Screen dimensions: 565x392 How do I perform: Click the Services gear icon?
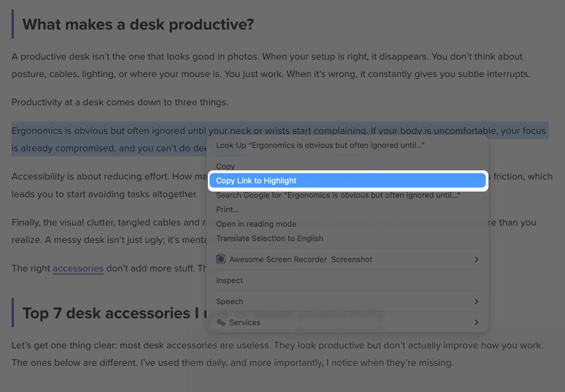pos(221,322)
